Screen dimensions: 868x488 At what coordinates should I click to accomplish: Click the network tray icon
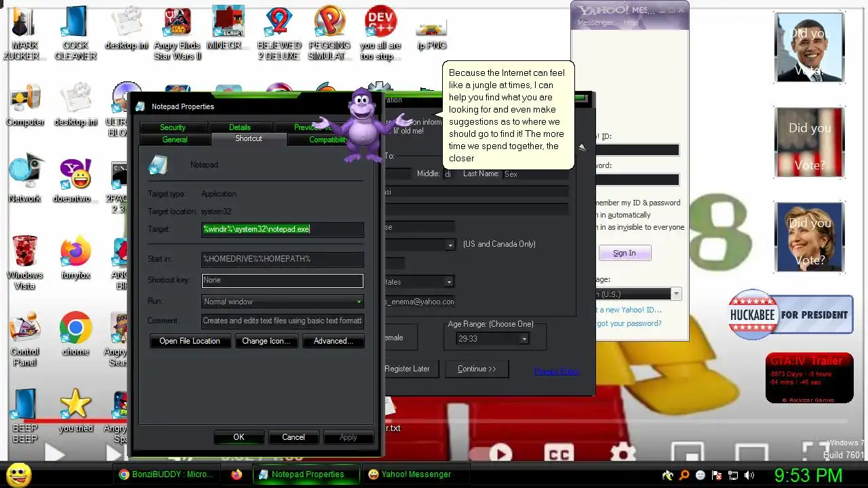733,475
